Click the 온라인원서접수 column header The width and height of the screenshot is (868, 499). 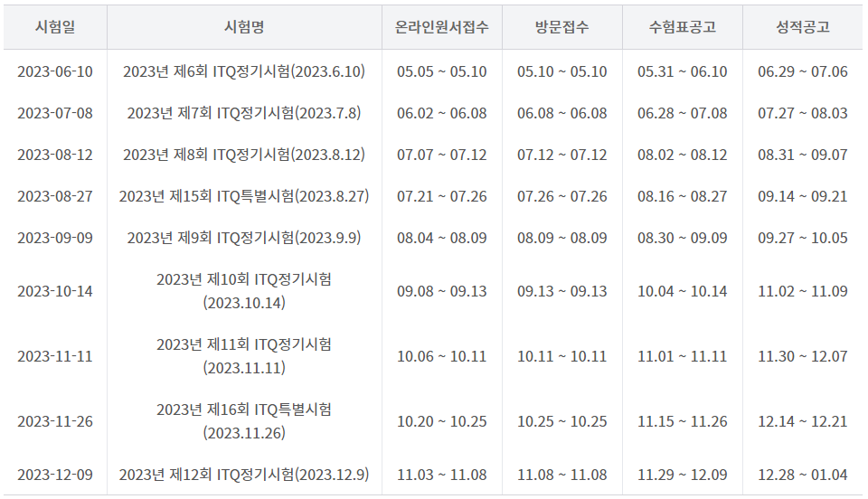click(442, 27)
